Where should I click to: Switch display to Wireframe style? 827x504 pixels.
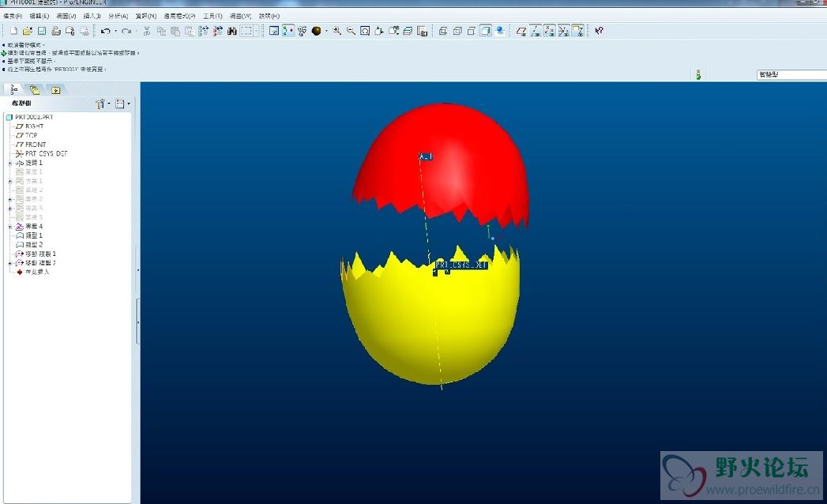tap(443, 31)
